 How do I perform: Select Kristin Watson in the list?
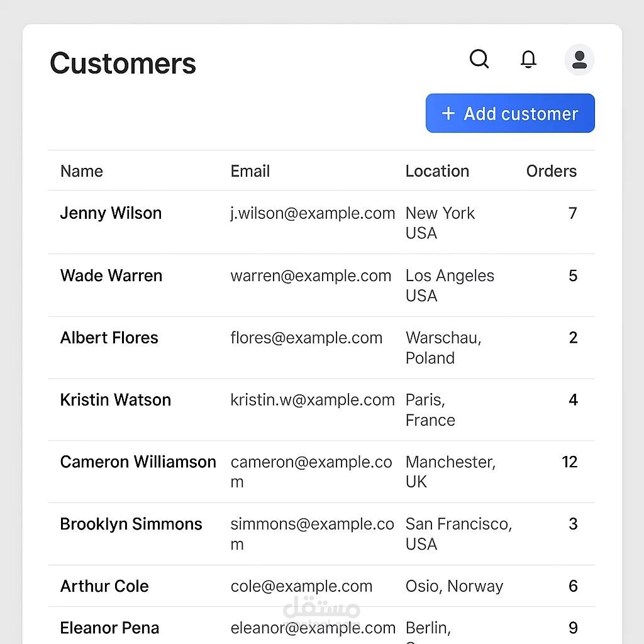pos(116,400)
